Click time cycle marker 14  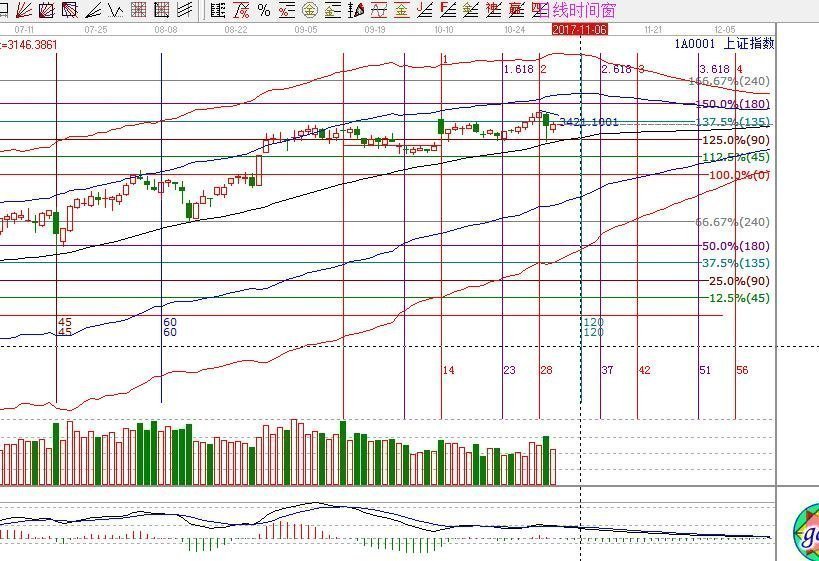[x=448, y=370]
